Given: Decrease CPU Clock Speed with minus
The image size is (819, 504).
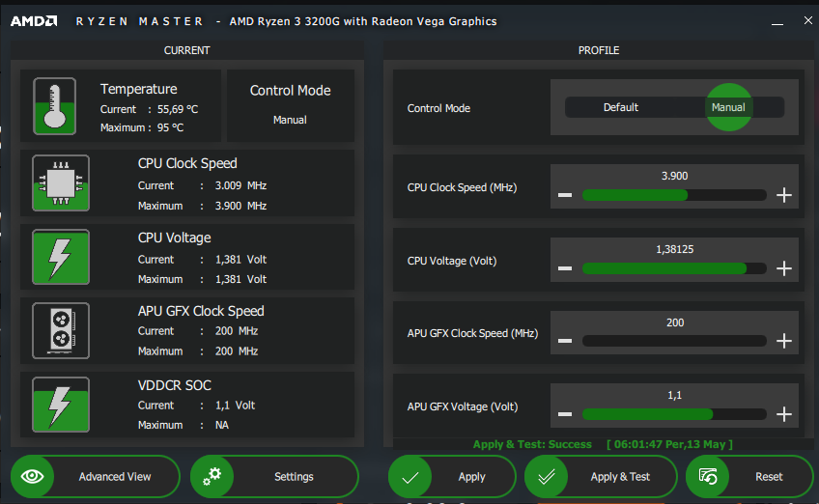Looking at the screenshot, I should click(x=565, y=195).
